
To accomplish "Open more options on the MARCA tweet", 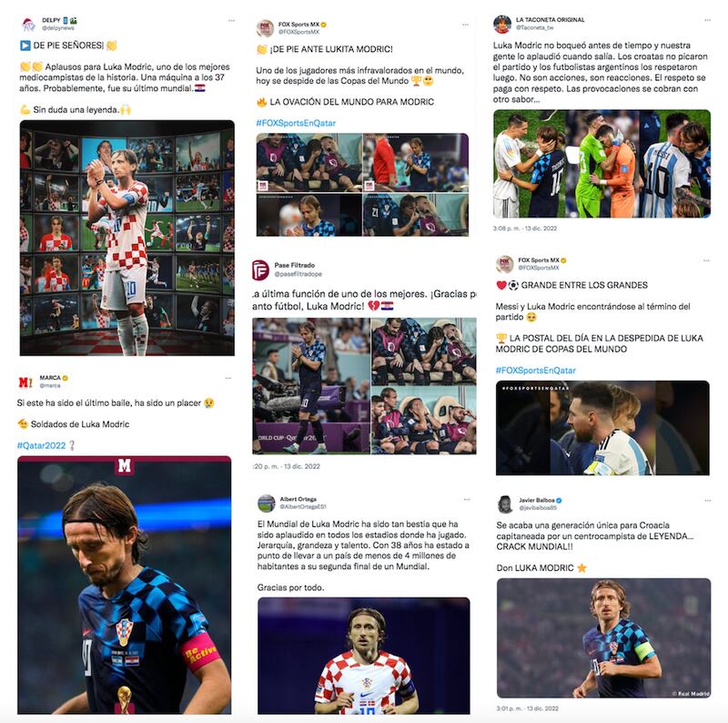I will point(228,378).
